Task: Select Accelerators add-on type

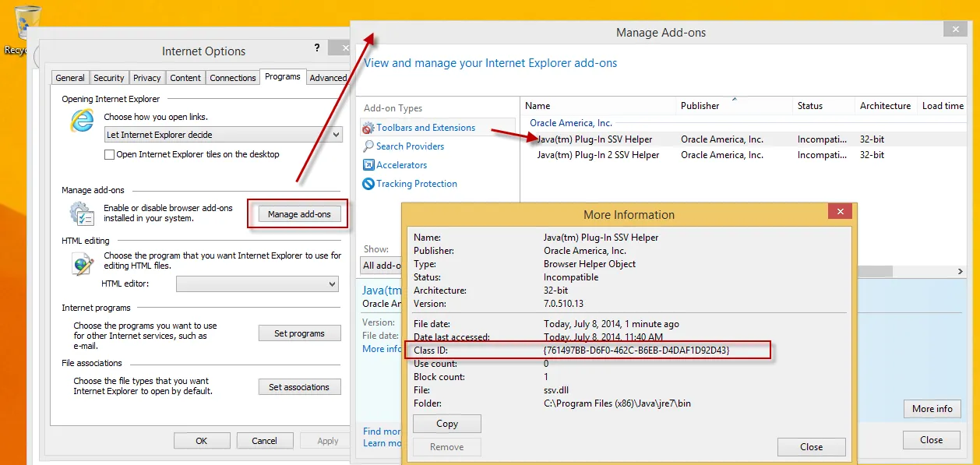Action: coord(402,165)
